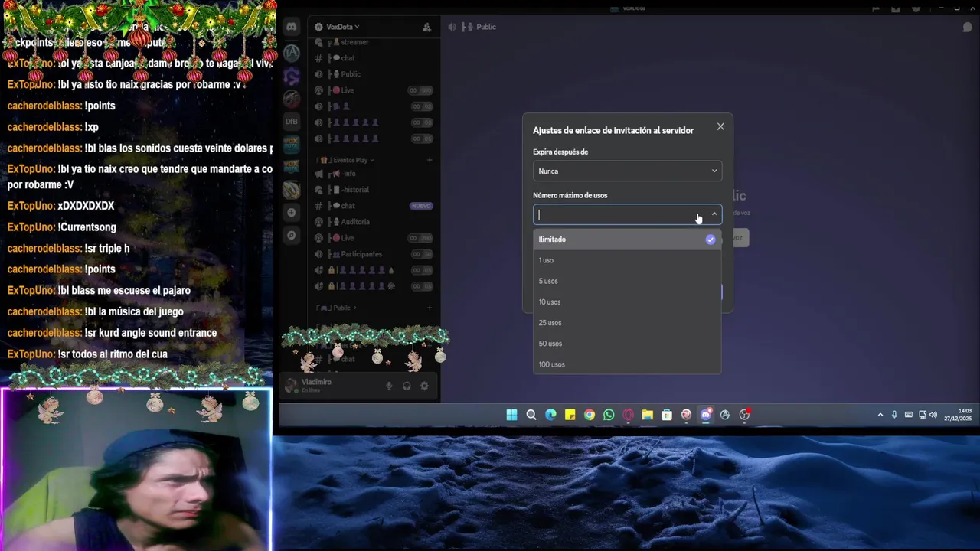Open the VoxDota server name menu
The image size is (980, 551).
click(342, 27)
